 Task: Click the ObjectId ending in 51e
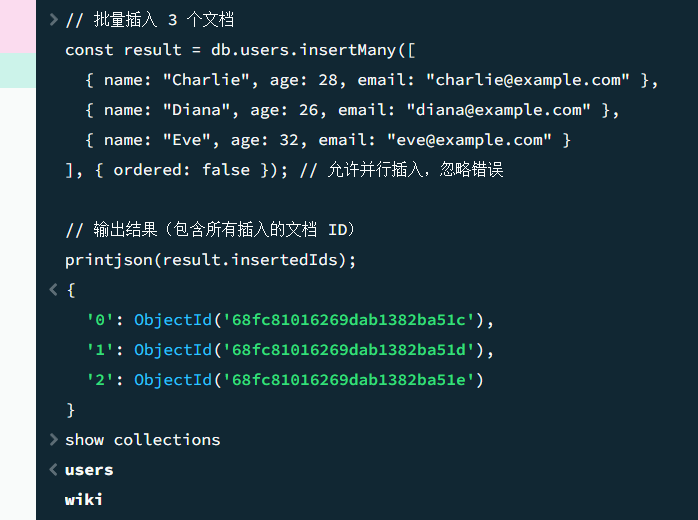[x=308, y=380]
